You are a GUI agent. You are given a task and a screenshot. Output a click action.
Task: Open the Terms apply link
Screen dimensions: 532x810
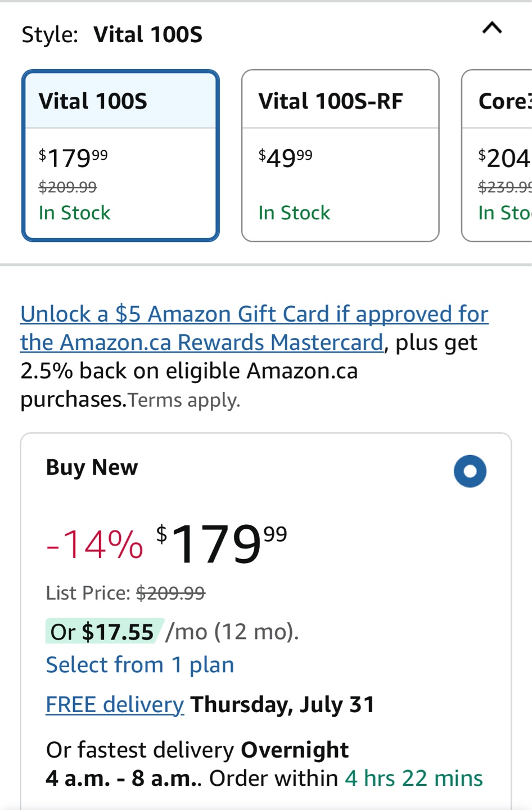click(x=184, y=400)
